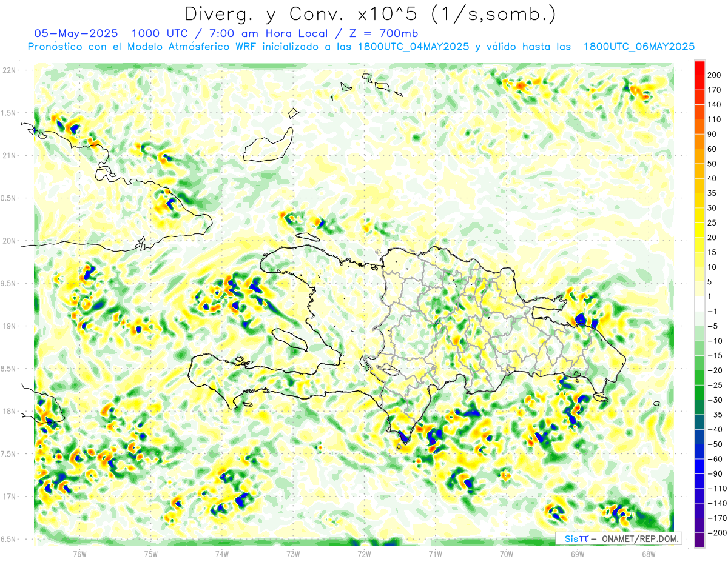The width and height of the screenshot is (728, 562).
Task: Click the dark purple swatch at colorbar bottom
Action: tap(699, 540)
